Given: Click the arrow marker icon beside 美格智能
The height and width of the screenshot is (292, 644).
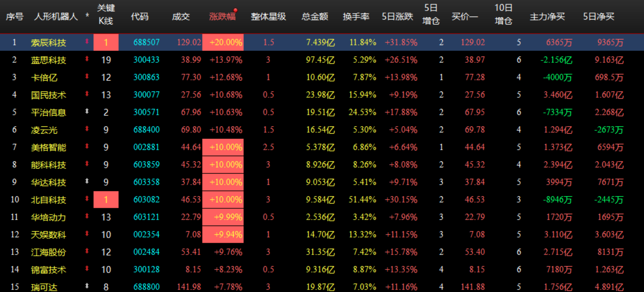Looking at the screenshot, I should (87, 147).
